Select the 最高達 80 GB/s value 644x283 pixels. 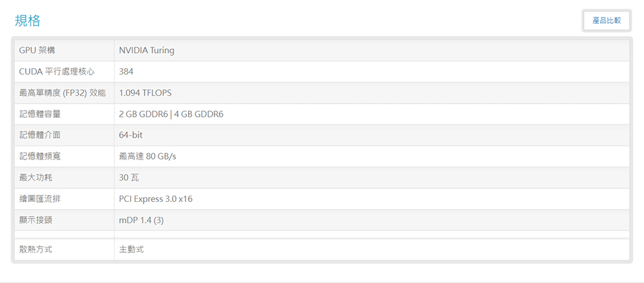(147, 156)
